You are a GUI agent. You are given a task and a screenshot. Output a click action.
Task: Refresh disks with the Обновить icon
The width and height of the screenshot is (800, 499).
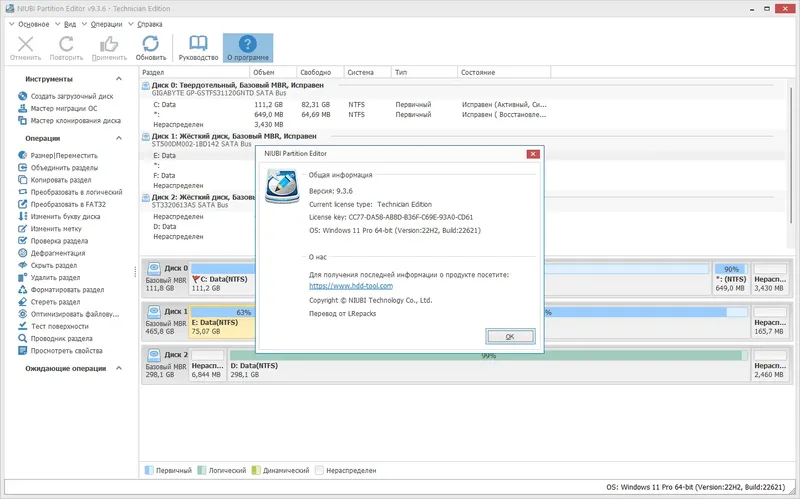tap(151, 44)
